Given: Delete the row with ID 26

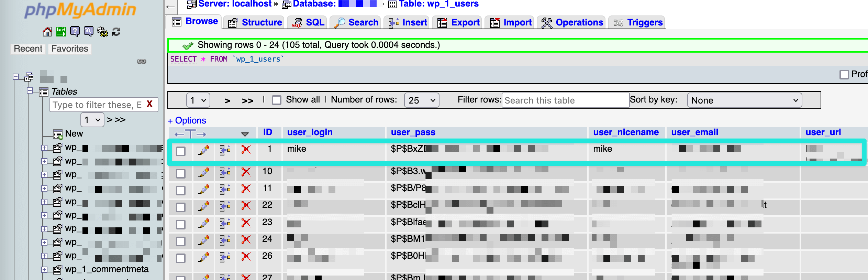Looking at the screenshot, I should 246,257.
